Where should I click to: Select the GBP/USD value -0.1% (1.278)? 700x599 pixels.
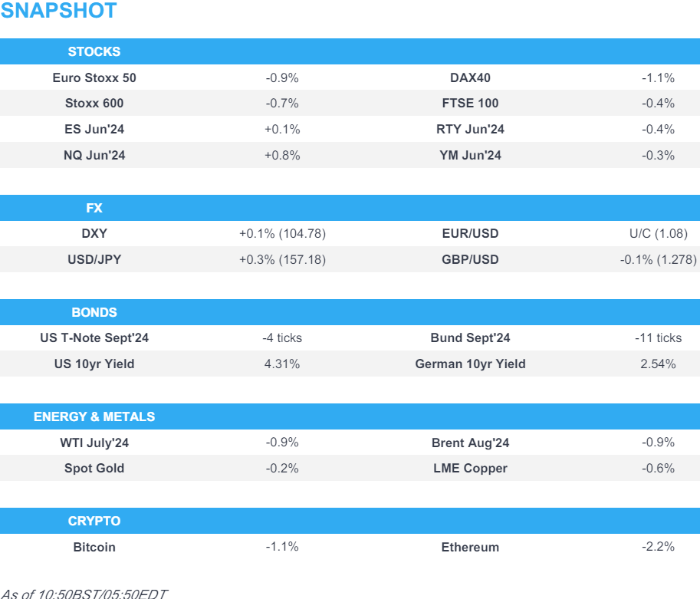pos(658,260)
